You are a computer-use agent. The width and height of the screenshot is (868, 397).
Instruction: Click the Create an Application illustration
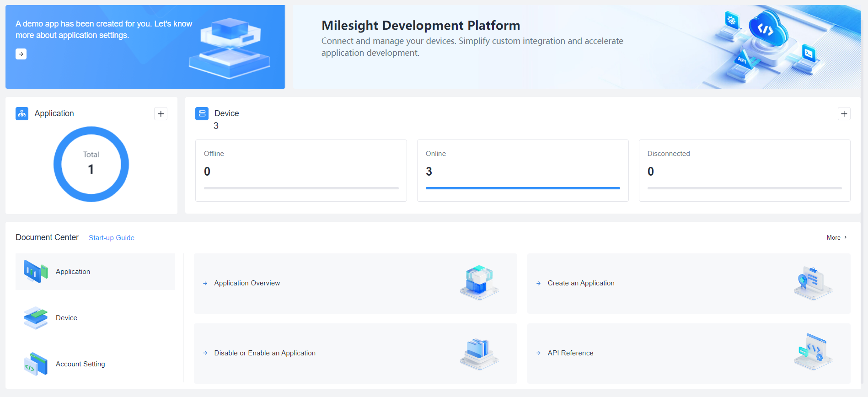[813, 283]
